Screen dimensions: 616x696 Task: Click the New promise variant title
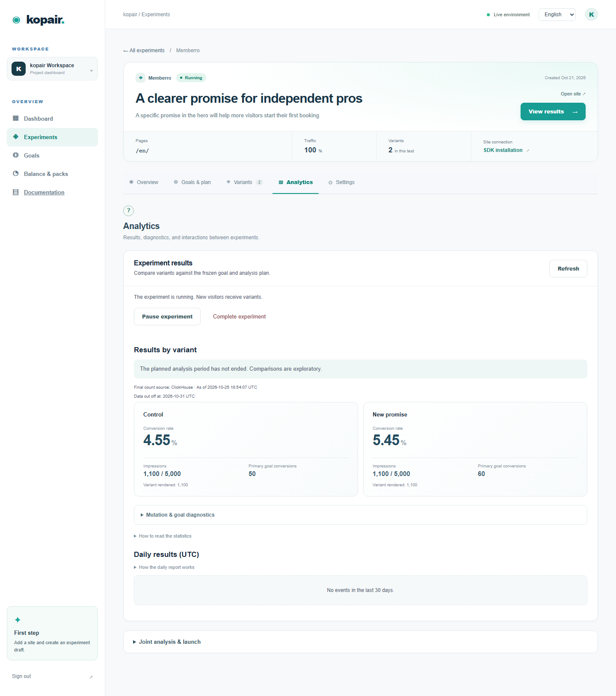click(x=390, y=414)
